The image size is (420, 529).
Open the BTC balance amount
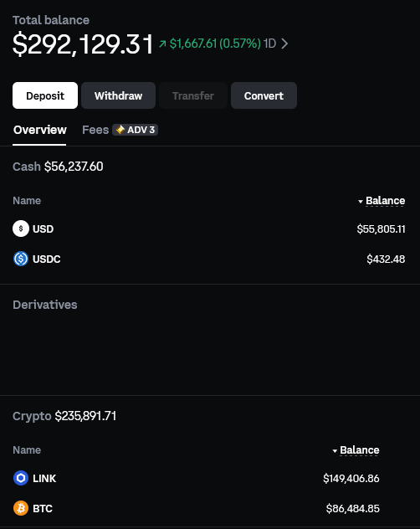353,508
